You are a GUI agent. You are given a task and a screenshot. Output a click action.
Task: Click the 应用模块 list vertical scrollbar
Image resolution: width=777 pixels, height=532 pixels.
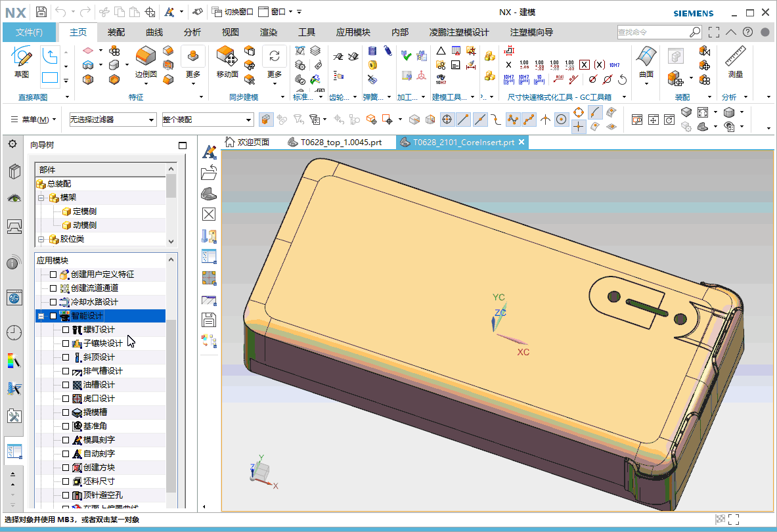pos(171,407)
